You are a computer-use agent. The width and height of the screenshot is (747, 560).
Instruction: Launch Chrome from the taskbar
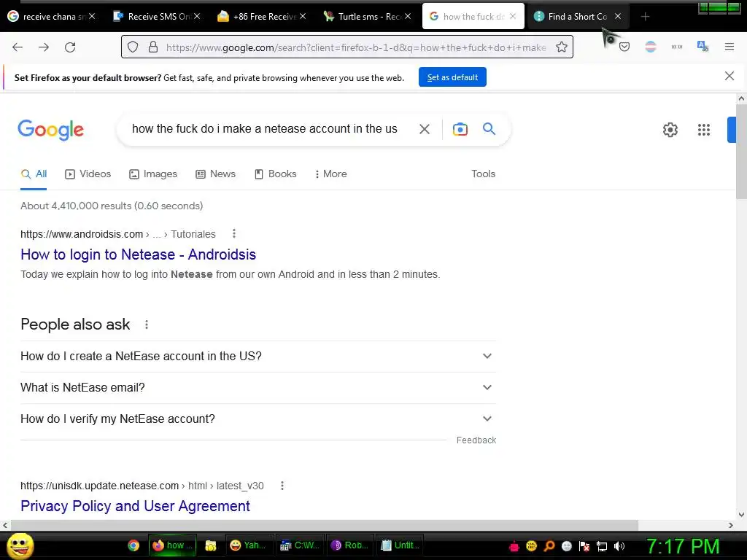click(x=133, y=545)
